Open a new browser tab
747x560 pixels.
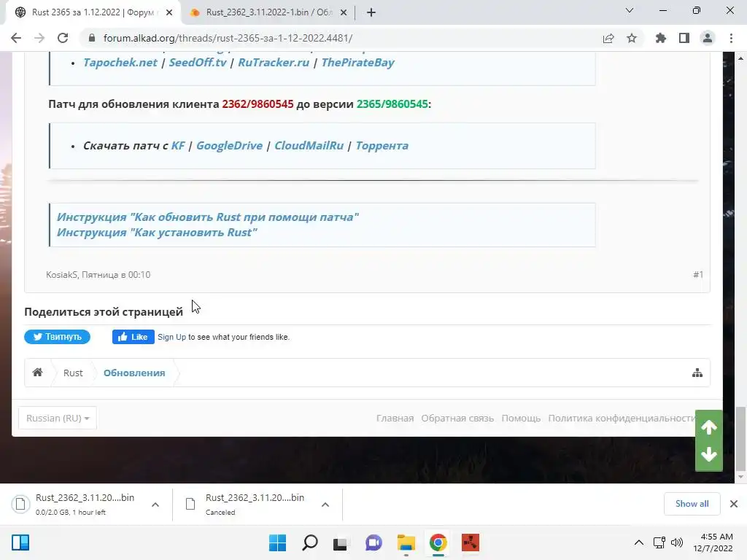(371, 12)
